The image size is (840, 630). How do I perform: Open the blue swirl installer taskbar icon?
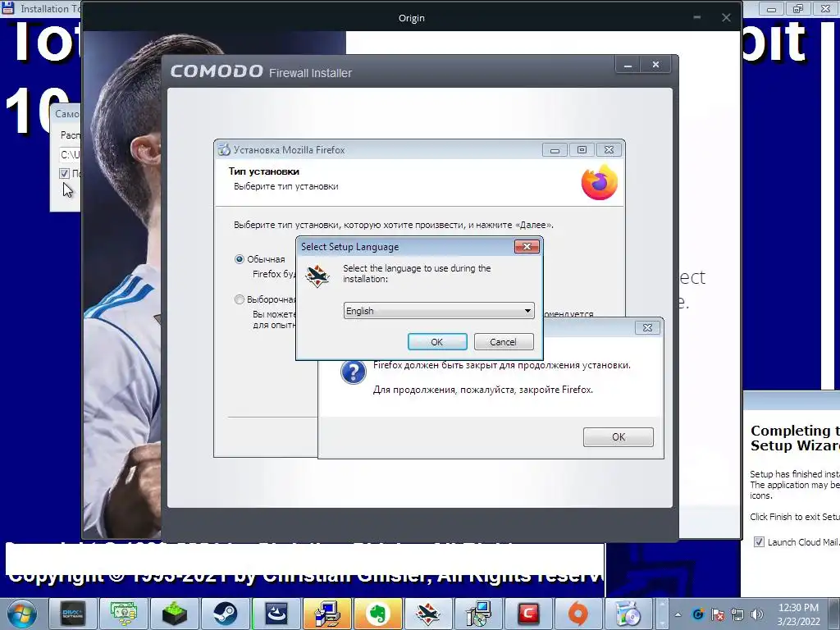(276, 614)
